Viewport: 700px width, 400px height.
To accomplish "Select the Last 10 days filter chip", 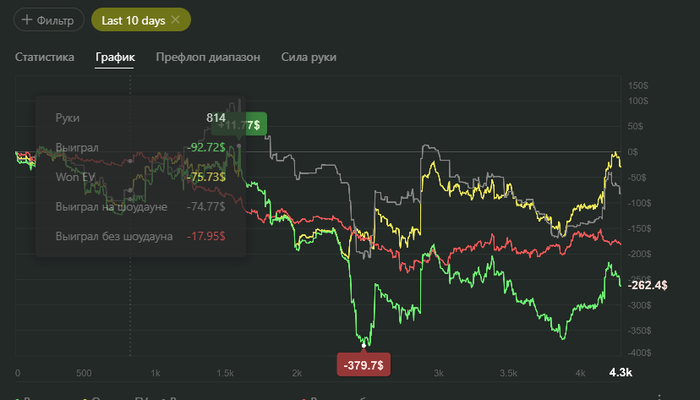I will [x=133, y=20].
